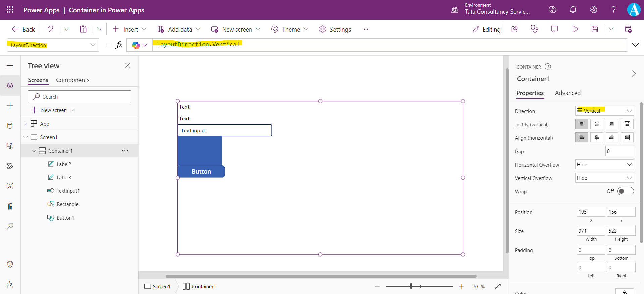Choose stretch for Align (horizontal)
The height and width of the screenshot is (294, 644).
click(627, 137)
